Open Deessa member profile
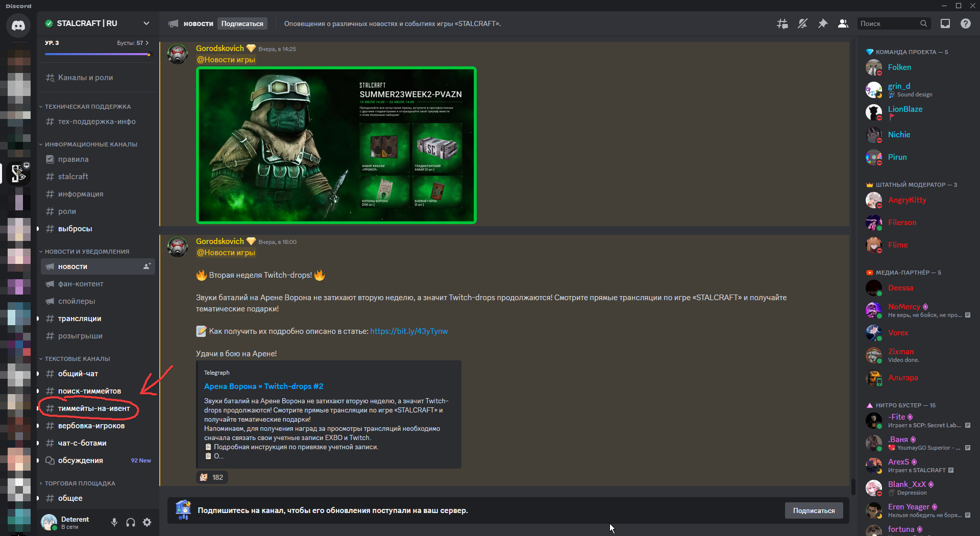 pos(914,288)
